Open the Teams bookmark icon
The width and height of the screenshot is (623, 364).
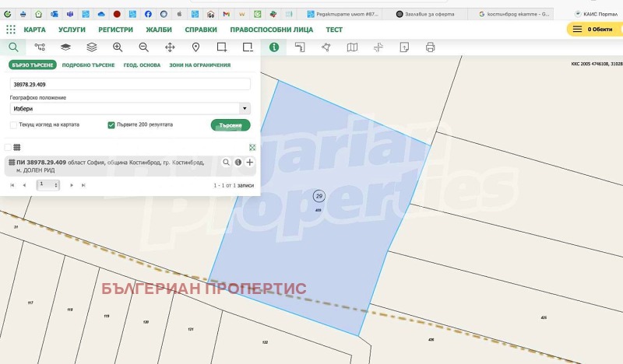click(x=70, y=14)
